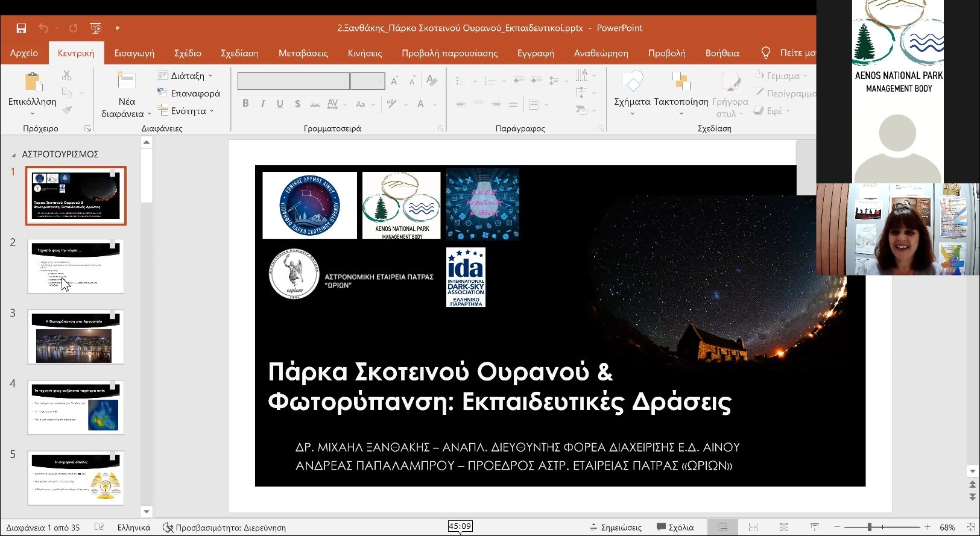Open the Μεταβάσεις tab
980x536 pixels.
[303, 53]
